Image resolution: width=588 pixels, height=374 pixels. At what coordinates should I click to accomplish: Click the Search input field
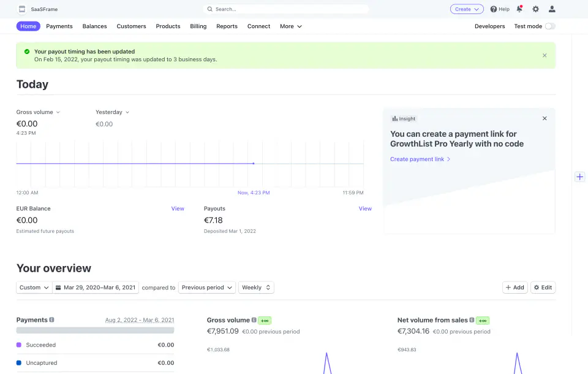point(286,9)
